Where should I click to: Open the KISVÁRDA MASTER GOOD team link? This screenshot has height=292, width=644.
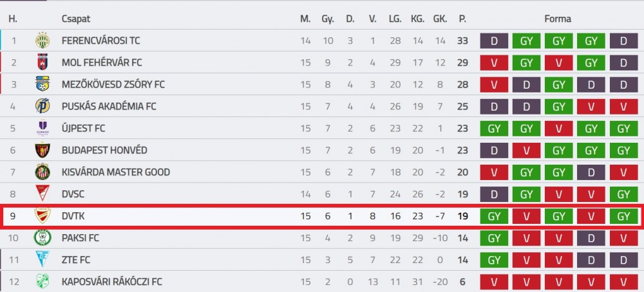point(116,172)
